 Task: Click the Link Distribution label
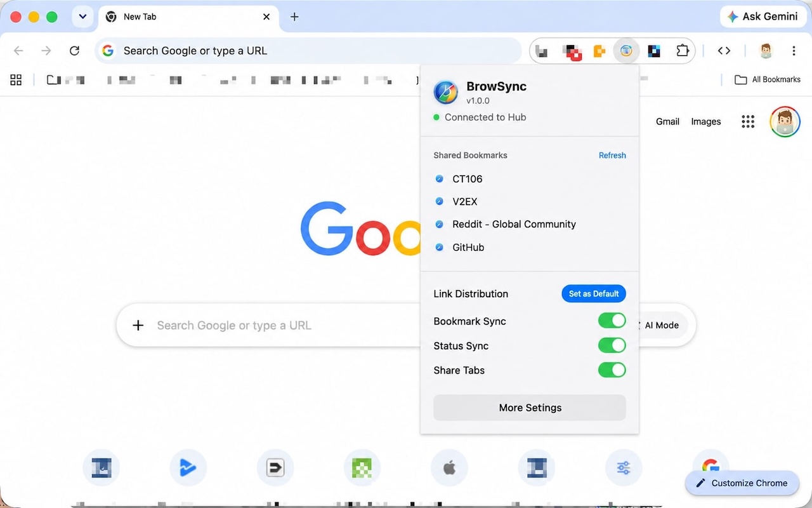[471, 294]
